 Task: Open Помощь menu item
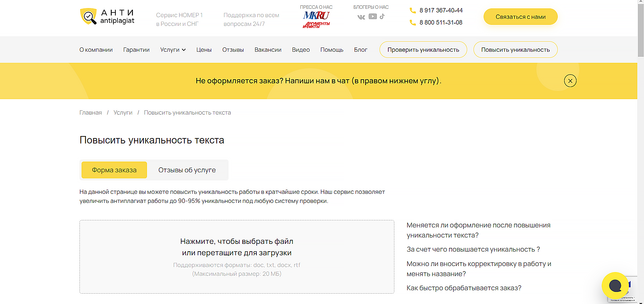(332, 50)
